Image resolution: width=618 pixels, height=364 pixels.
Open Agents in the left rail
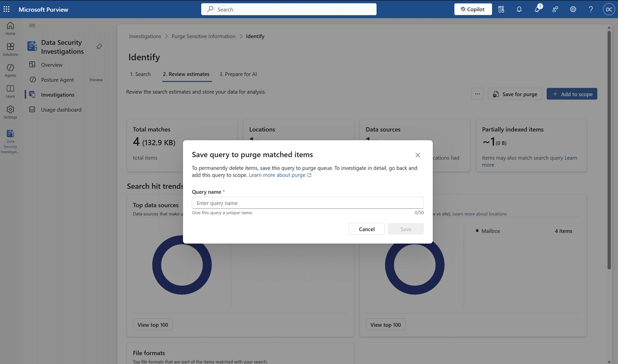click(10, 70)
